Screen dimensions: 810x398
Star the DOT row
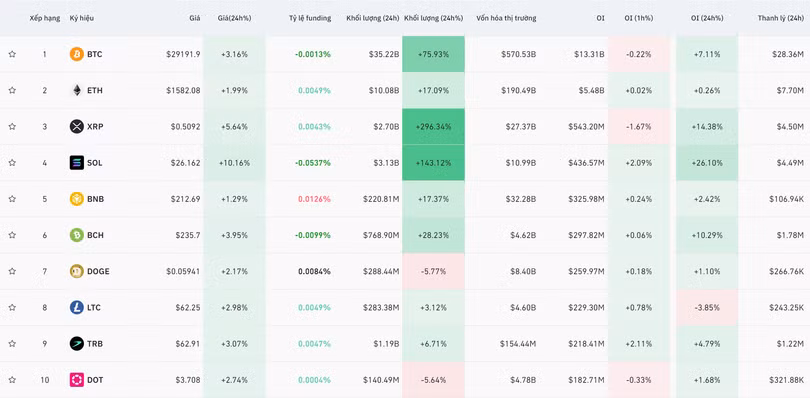point(12,380)
